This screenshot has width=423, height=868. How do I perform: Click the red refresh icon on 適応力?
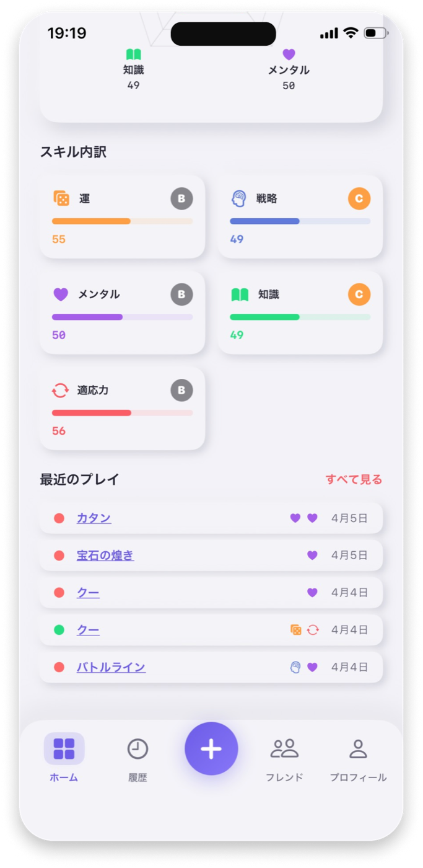click(x=61, y=390)
